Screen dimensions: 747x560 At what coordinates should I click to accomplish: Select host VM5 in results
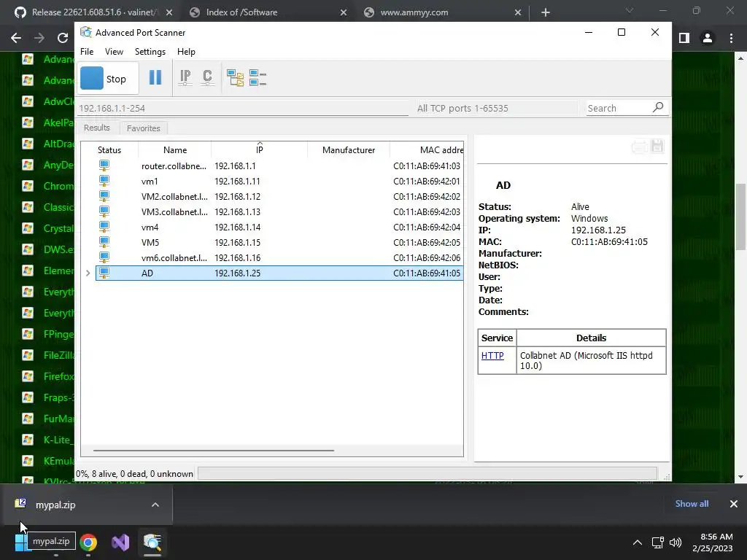click(x=279, y=242)
